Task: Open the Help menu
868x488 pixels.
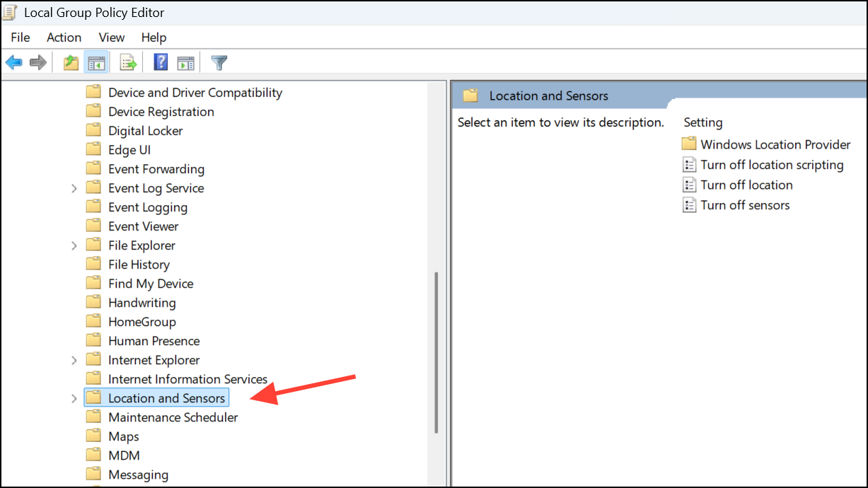Action: (154, 37)
